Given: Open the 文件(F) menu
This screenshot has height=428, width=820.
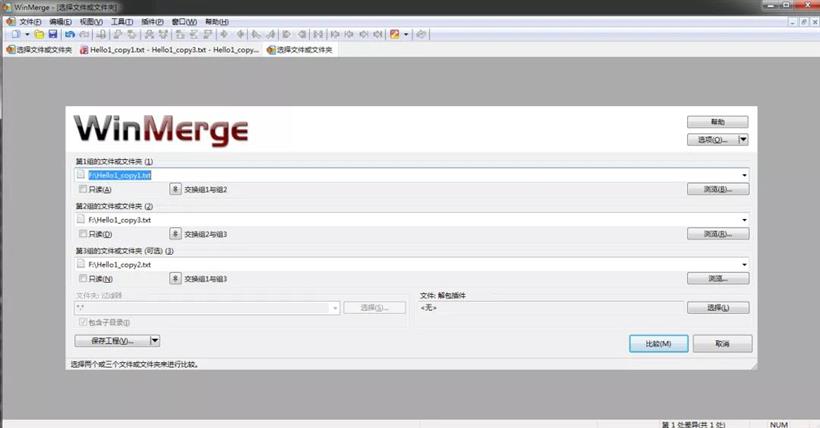Looking at the screenshot, I should click(x=30, y=21).
